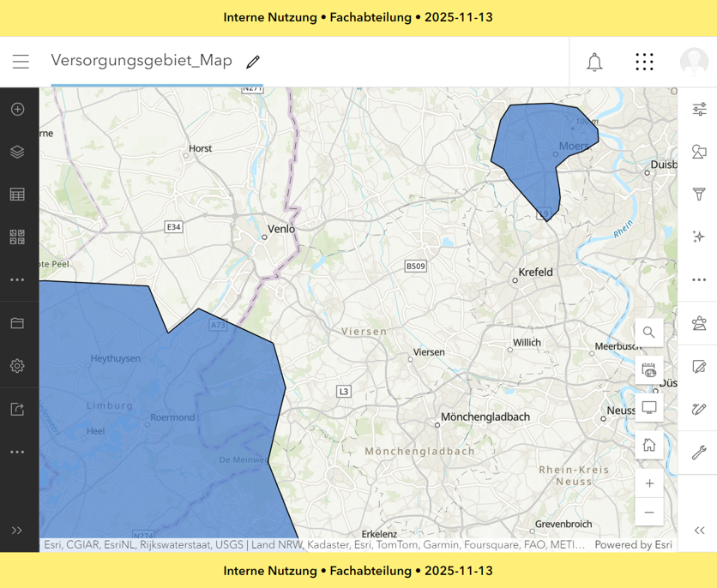Open the Properties sliders icon
The height and width of the screenshot is (588, 717).
click(699, 109)
